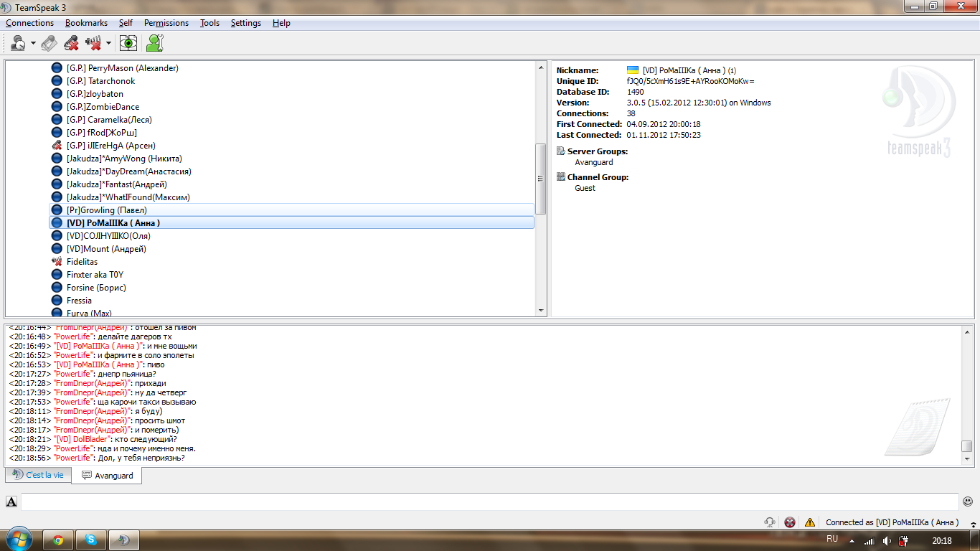Click user list scrollbar up arrow
The image size is (980, 551).
click(541, 67)
